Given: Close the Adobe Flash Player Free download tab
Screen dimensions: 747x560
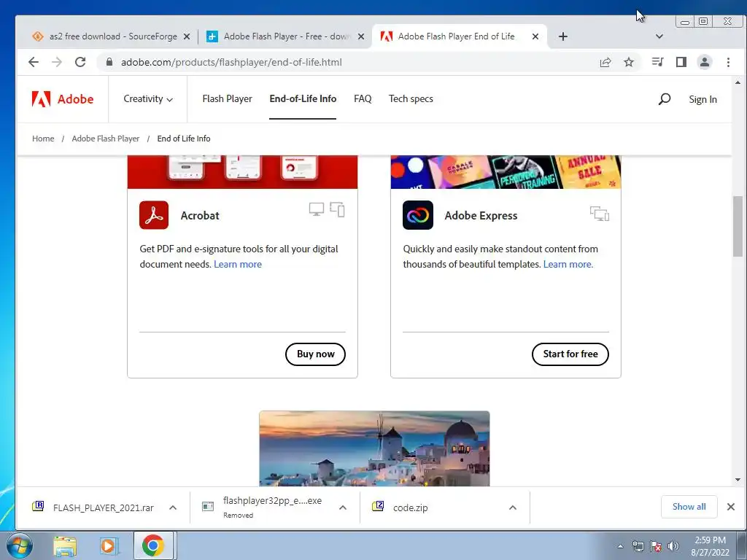Looking at the screenshot, I should tap(361, 36).
